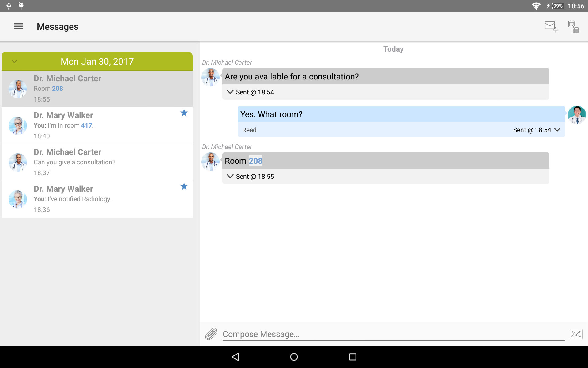Tap the send message envelope icon
This screenshot has width=588, height=368.
pyautogui.click(x=576, y=334)
